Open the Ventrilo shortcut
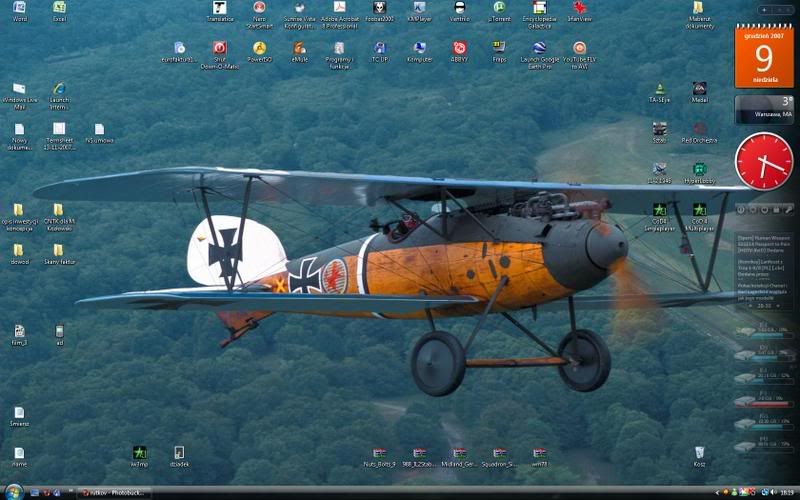This screenshot has height=500, width=800. click(x=459, y=11)
